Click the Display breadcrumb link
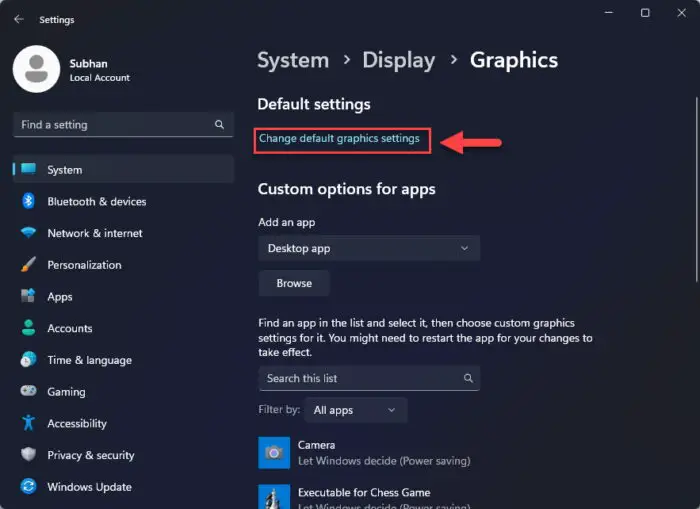The height and width of the screenshot is (509, 700). coord(400,60)
